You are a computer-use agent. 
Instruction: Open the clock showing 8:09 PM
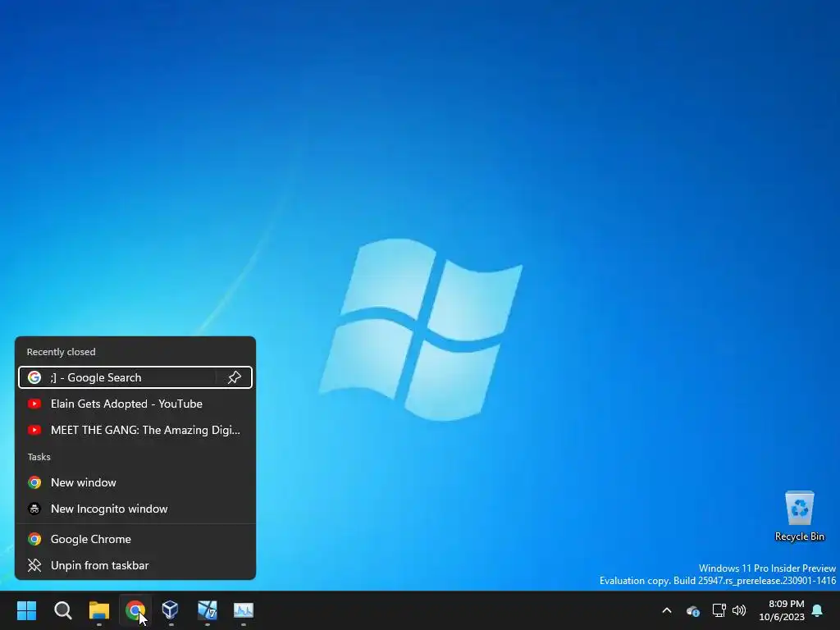pyautogui.click(x=786, y=604)
